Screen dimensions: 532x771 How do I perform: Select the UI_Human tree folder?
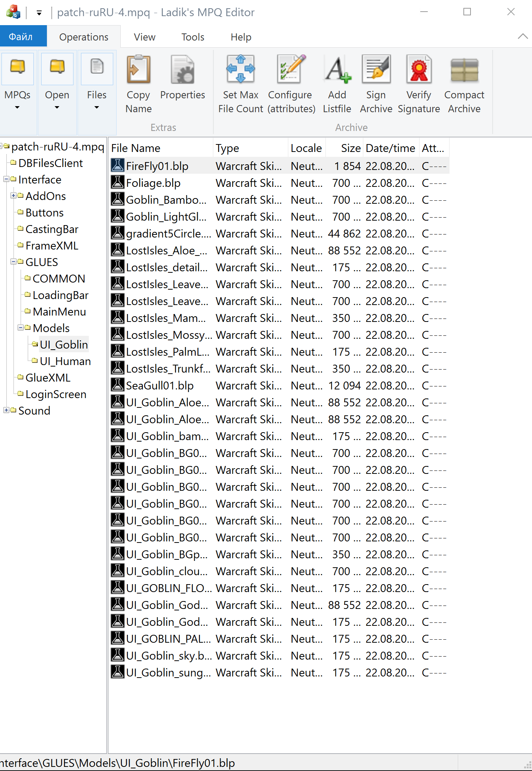(x=65, y=361)
